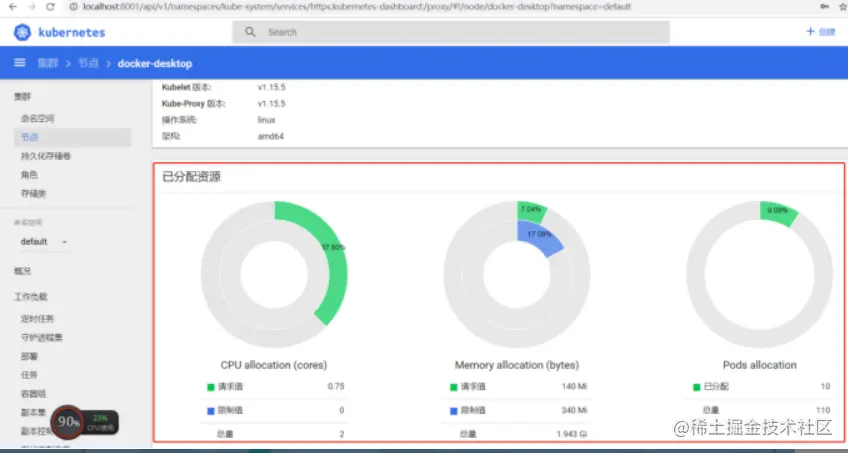
Task: Click the key icon in the address bar
Action: point(824,6)
